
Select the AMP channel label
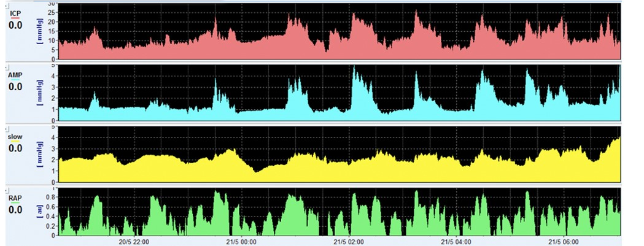(x=15, y=75)
